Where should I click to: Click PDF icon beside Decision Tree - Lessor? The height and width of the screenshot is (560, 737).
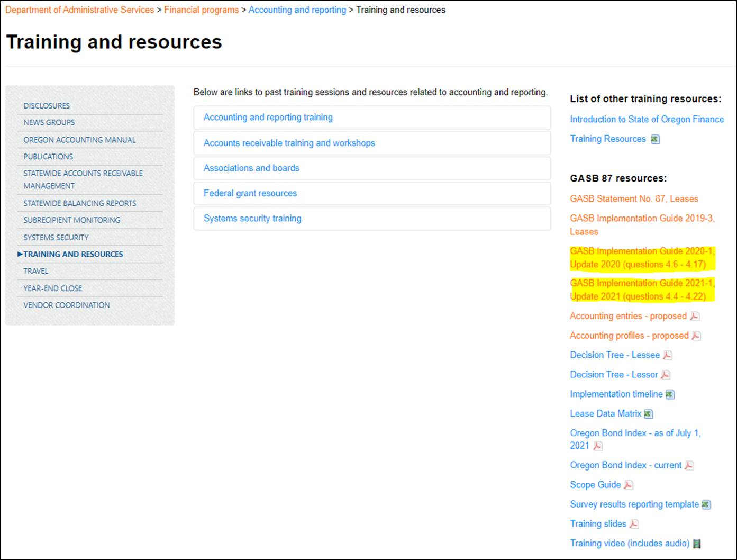pos(666,375)
